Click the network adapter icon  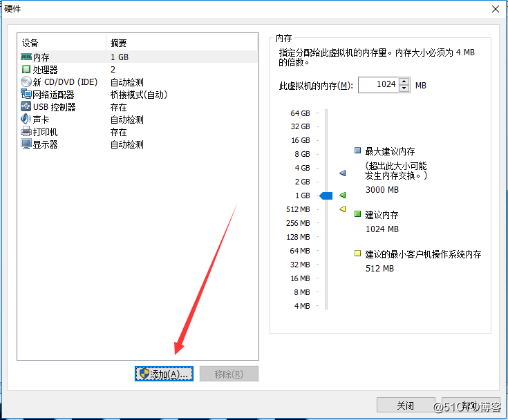pyautogui.click(x=26, y=94)
